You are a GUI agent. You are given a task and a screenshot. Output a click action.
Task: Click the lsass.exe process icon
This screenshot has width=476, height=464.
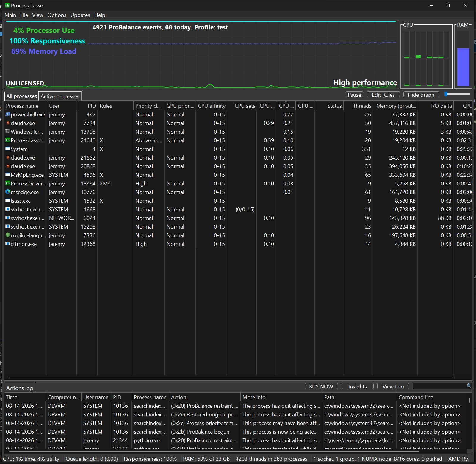8,201
